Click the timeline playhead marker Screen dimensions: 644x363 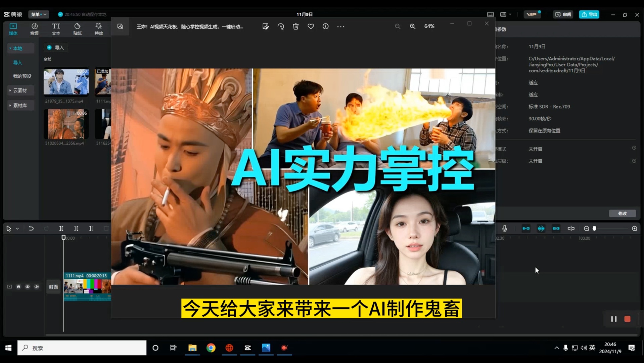[x=63, y=238]
